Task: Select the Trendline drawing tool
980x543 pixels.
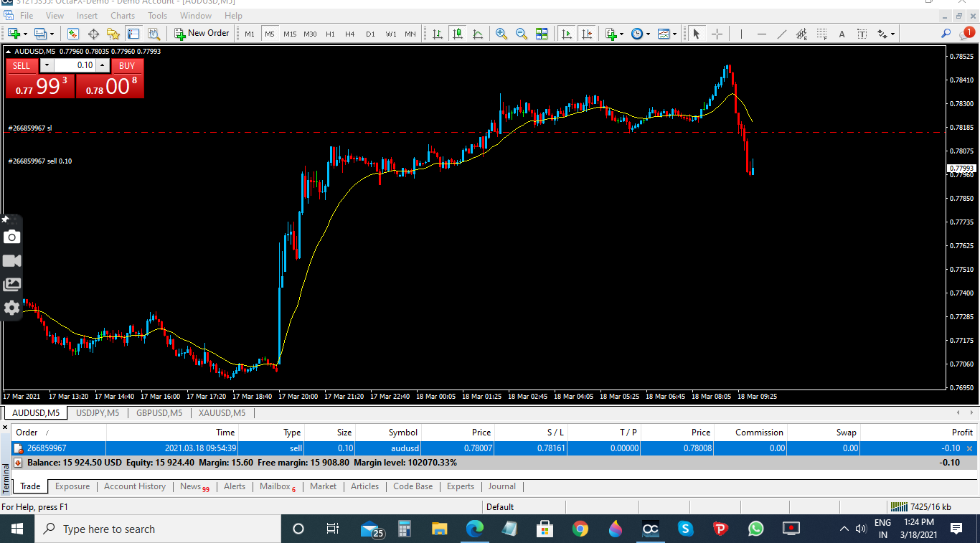Action: point(782,34)
